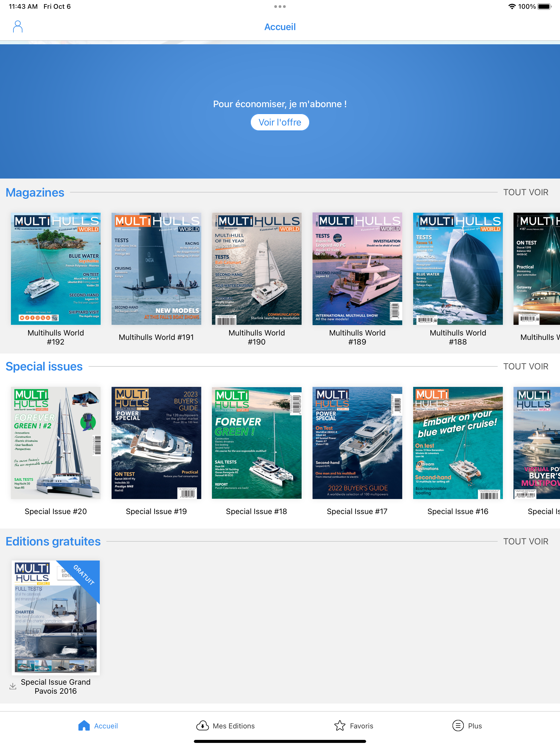Tap the three-dot multitasking indicator
This screenshot has height=747, width=560.
pos(280,6)
